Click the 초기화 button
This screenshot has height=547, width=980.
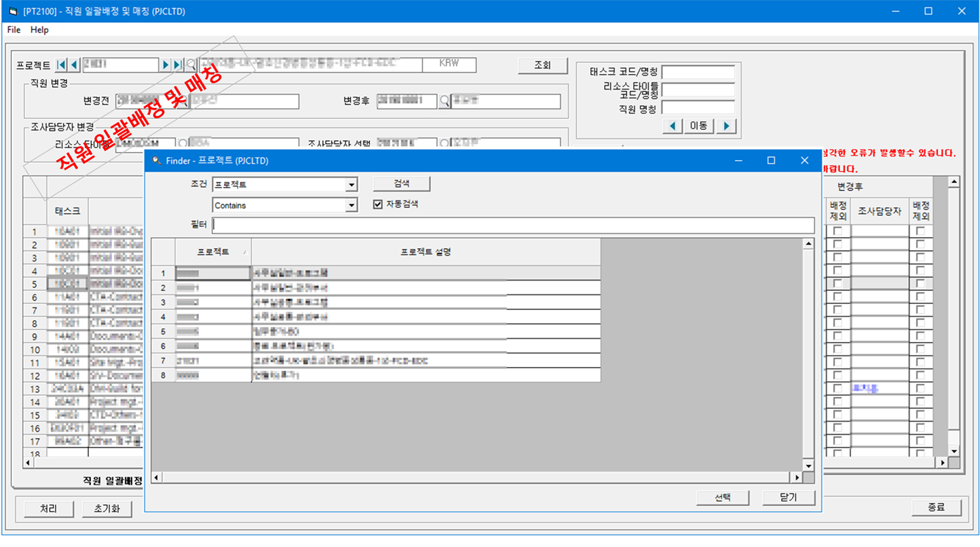point(107,508)
